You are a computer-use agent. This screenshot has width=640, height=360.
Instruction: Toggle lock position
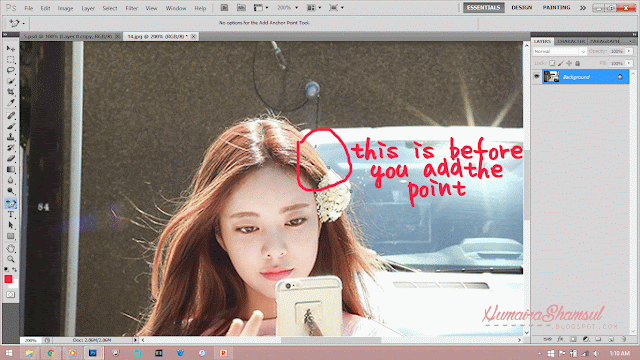click(569, 63)
